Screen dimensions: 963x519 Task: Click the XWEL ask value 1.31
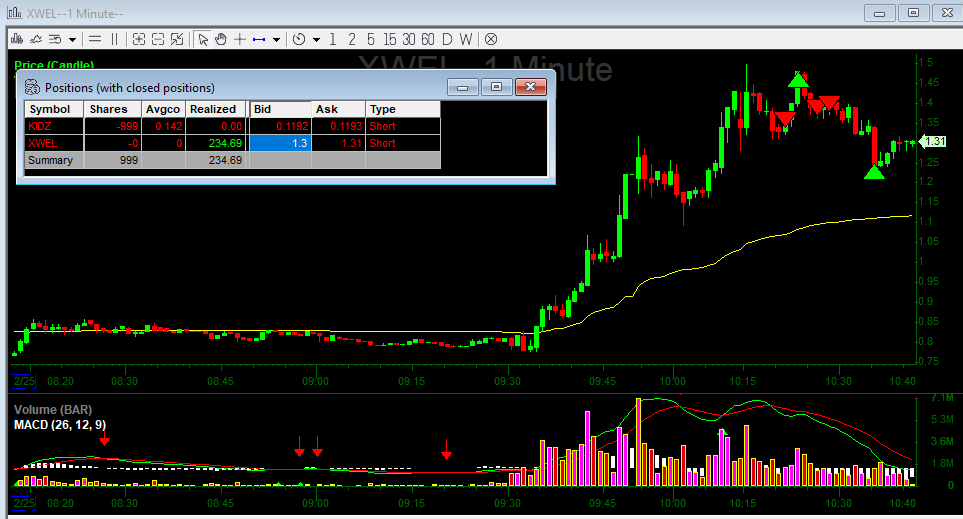click(338, 143)
